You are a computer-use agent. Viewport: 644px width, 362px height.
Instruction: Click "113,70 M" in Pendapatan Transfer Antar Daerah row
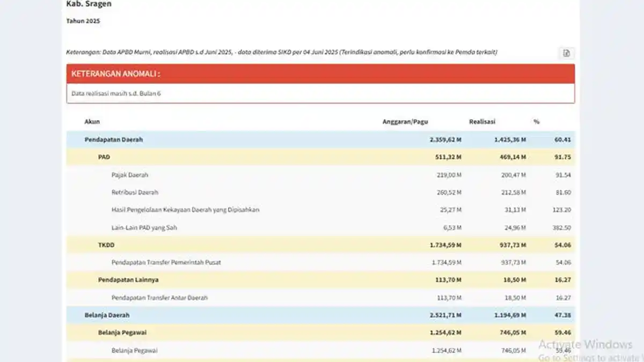pos(450,297)
